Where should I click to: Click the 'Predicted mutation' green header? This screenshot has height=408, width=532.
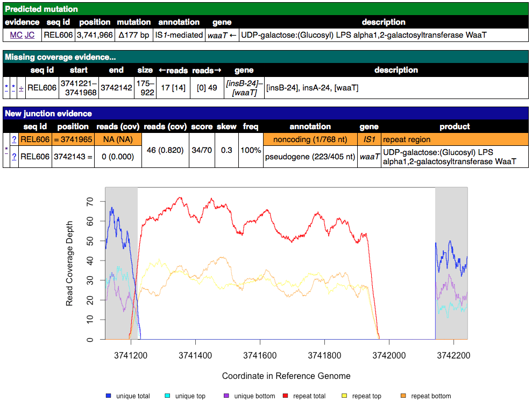tap(41, 9)
